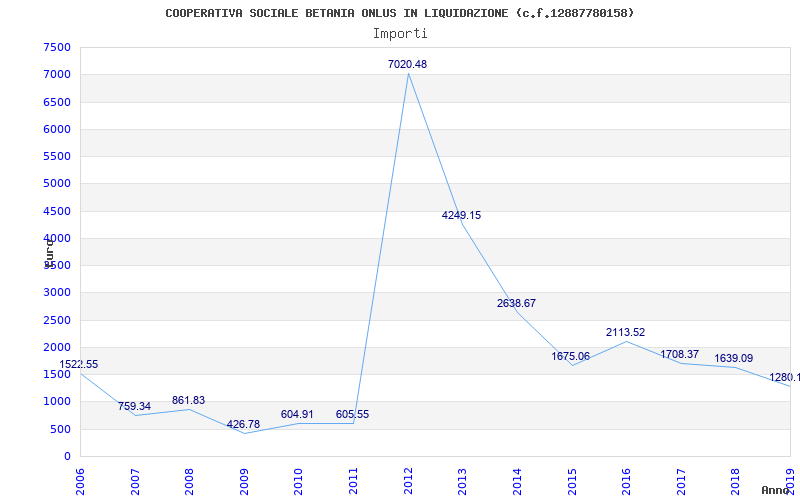Click the 4249.15 data label for 2013

461,215
